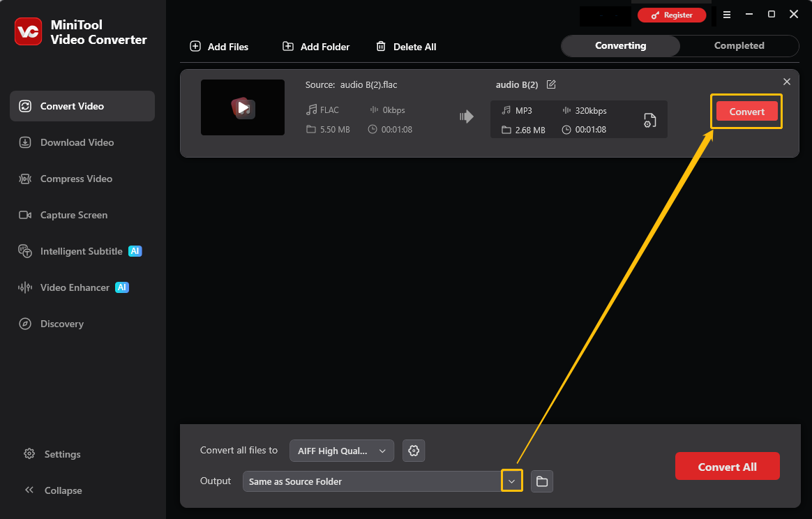This screenshot has width=812, height=519.
Task: Click the 2.68 MB output size
Action: [x=530, y=130]
